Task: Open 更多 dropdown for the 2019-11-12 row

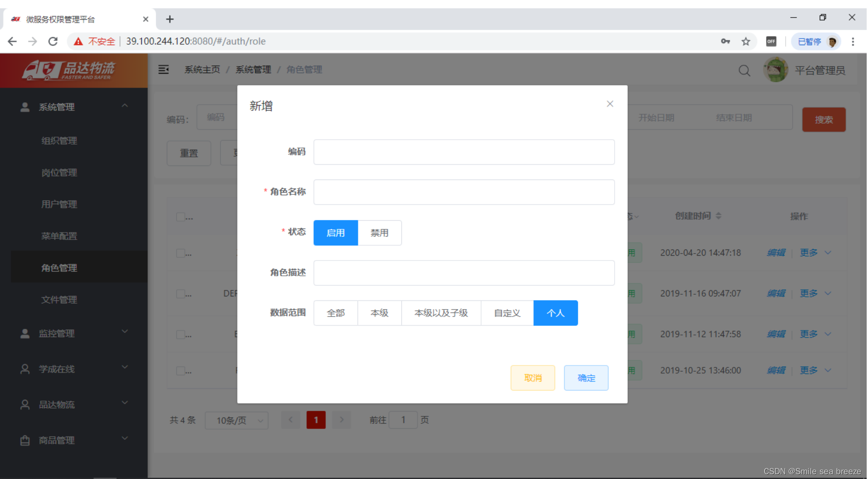Action: tap(815, 334)
